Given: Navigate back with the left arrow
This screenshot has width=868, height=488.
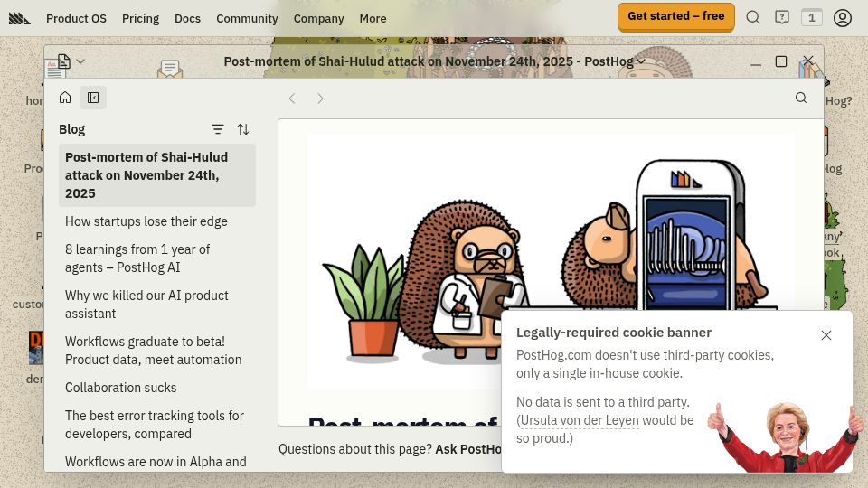Looking at the screenshot, I should [x=292, y=99].
